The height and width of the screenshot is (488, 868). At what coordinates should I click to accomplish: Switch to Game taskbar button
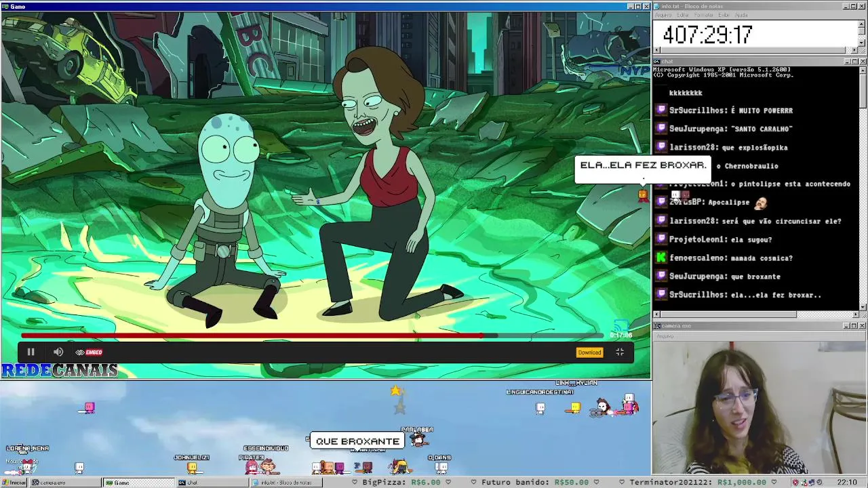coord(138,483)
